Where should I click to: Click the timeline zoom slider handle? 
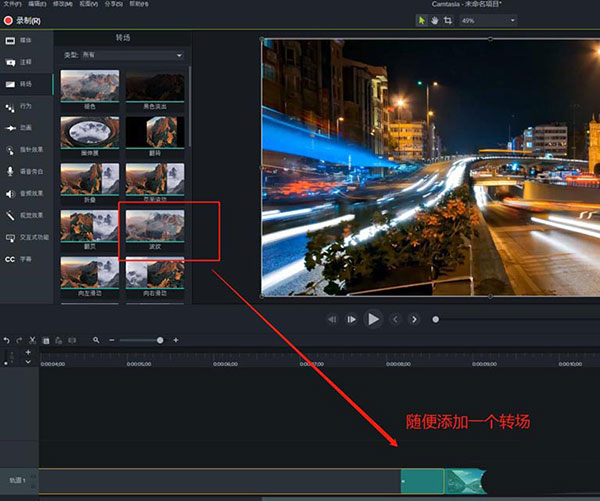coord(160,340)
